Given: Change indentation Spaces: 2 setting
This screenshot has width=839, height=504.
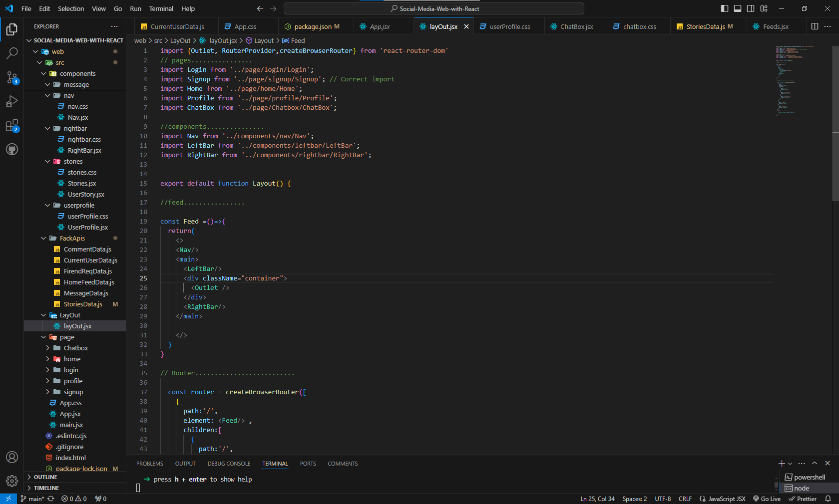Looking at the screenshot, I should (x=634, y=499).
